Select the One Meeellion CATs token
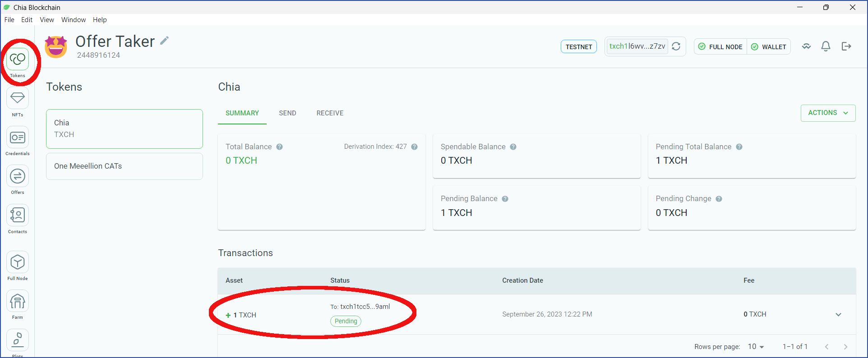The image size is (868, 358). tap(125, 166)
